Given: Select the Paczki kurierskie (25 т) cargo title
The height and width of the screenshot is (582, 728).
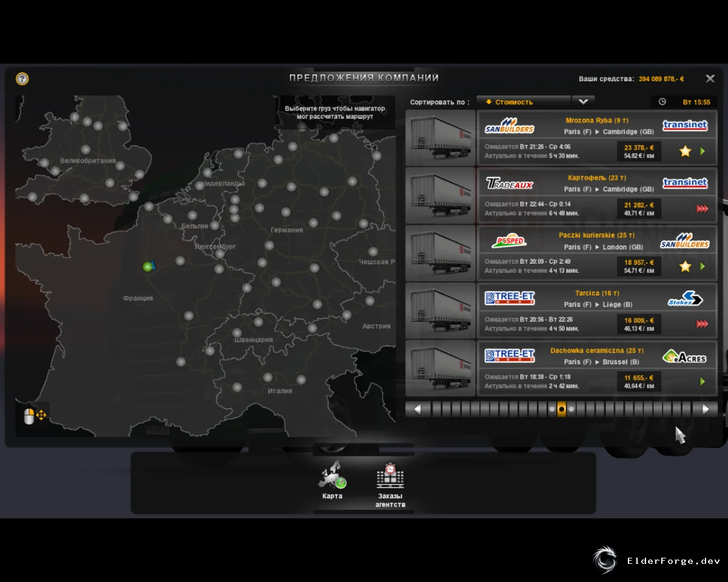Looking at the screenshot, I should (x=597, y=236).
